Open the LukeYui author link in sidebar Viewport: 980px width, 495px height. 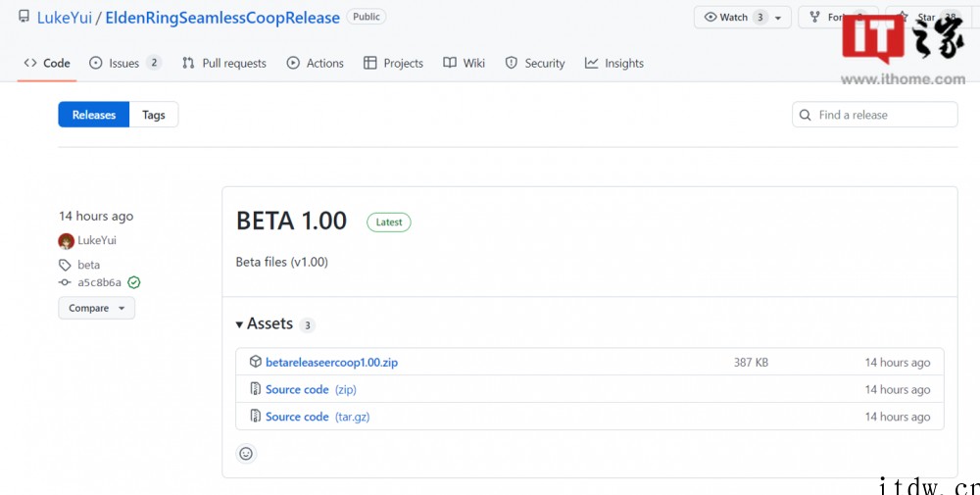coord(97,240)
